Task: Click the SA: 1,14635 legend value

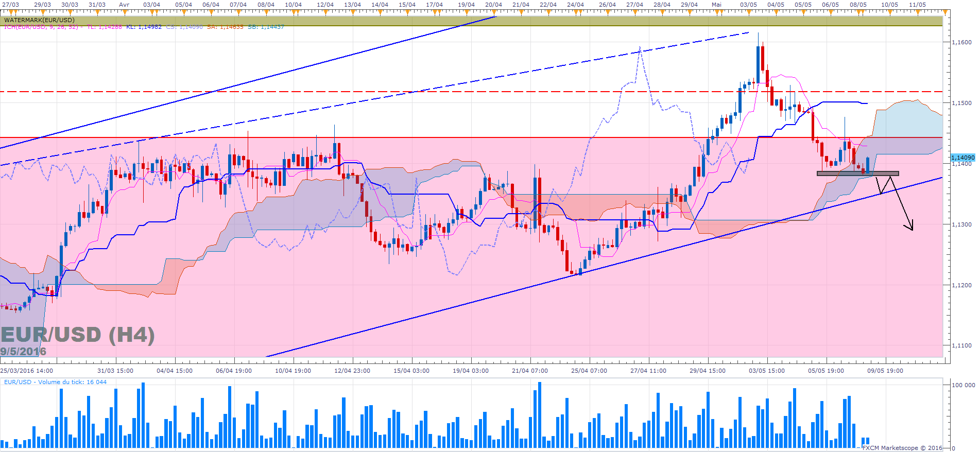Action: [225, 27]
